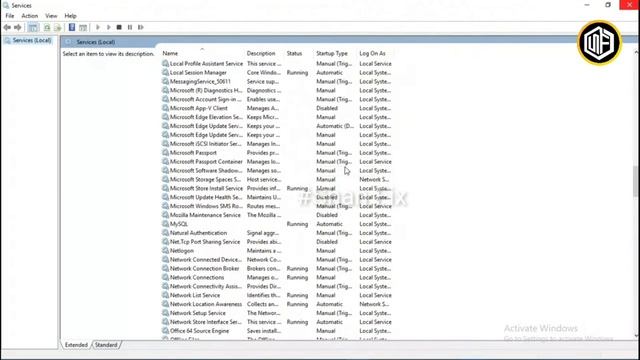Click the scrollbar up arrow of the services list
Viewport: 640px width, 360px height.
[x=636, y=52]
